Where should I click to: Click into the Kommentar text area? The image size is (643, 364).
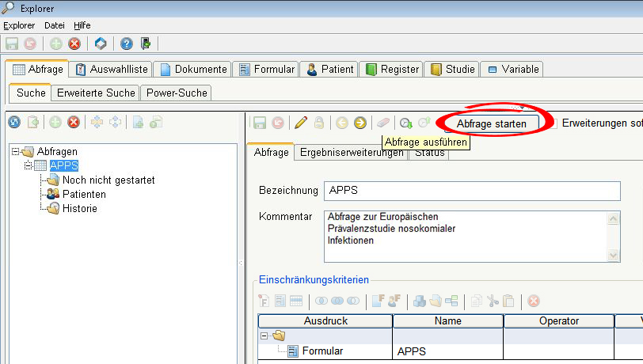click(466, 237)
